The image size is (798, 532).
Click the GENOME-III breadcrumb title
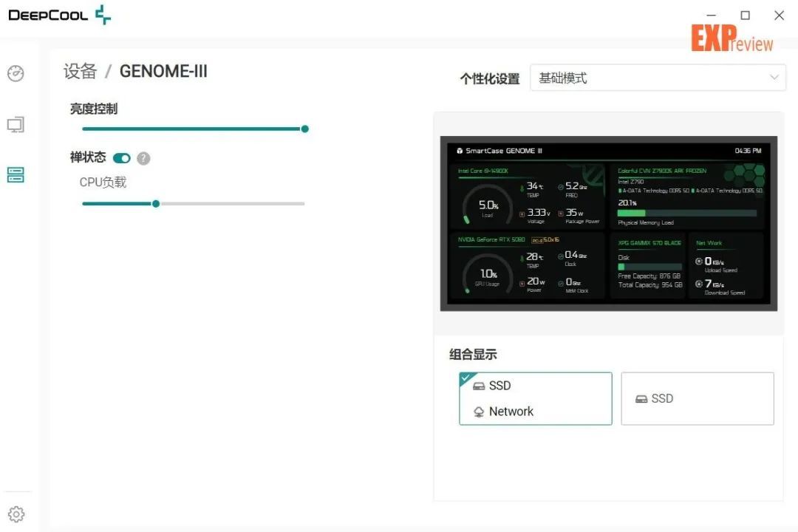click(163, 71)
